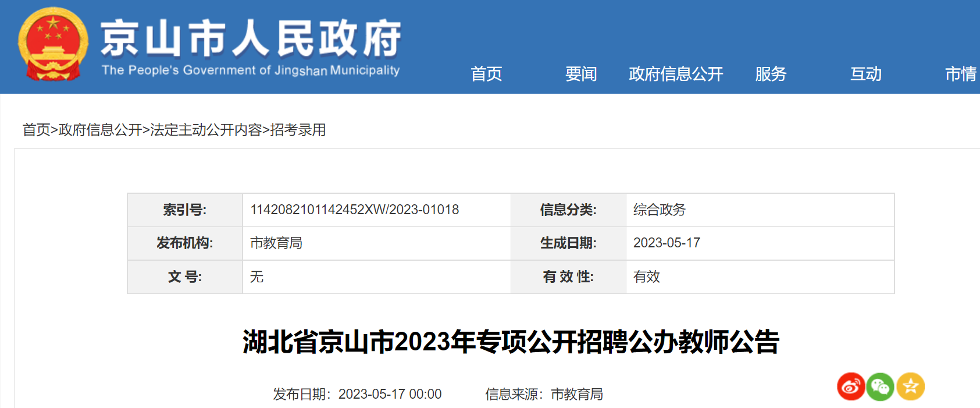This screenshot has height=408, width=980.
Task: Open the 要闻 navigation tab
Action: tap(581, 74)
